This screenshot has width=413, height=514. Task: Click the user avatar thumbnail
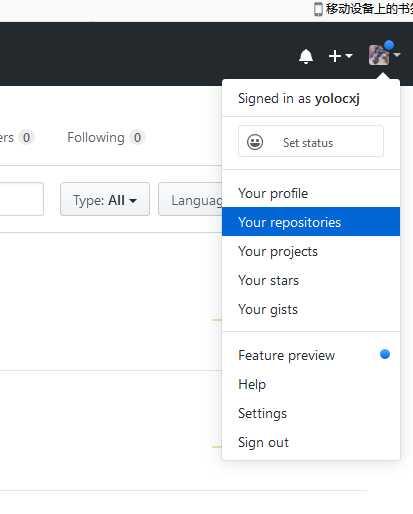click(x=379, y=55)
